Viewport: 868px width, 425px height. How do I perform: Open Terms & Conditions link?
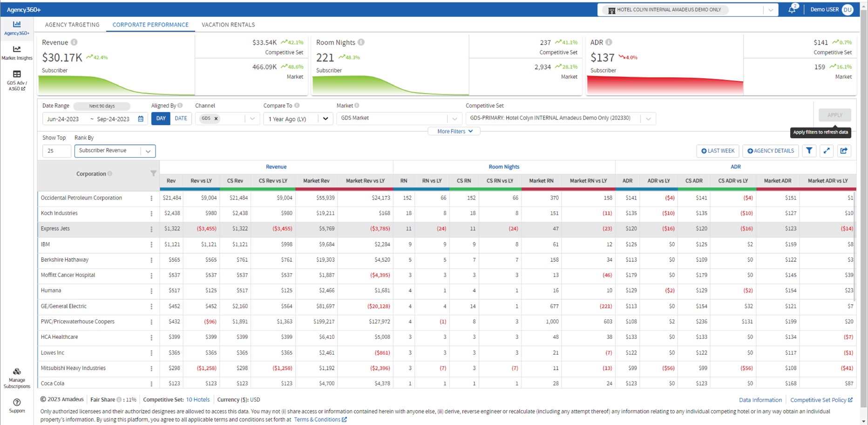[320, 419]
